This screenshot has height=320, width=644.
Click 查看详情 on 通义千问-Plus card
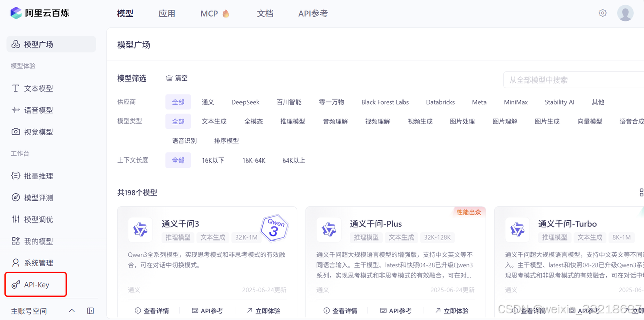click(x=345, y=311)
